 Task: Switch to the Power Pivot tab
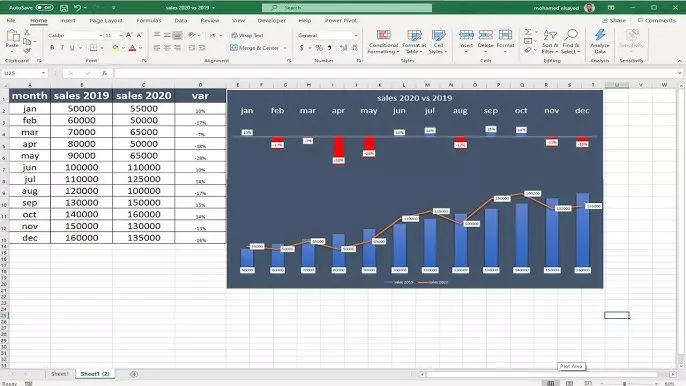pos(340,21)
